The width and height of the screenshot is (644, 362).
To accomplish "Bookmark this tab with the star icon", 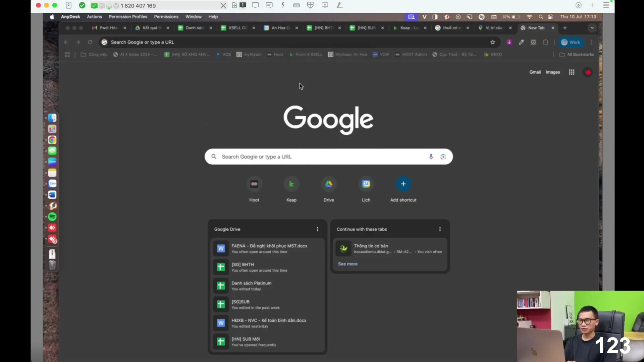I will pos(493,42).
